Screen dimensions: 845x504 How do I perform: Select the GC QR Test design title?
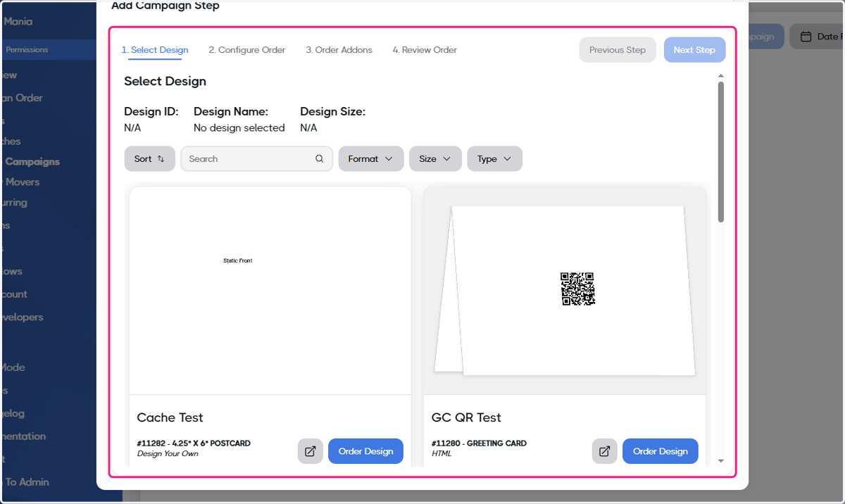[466, 417]
